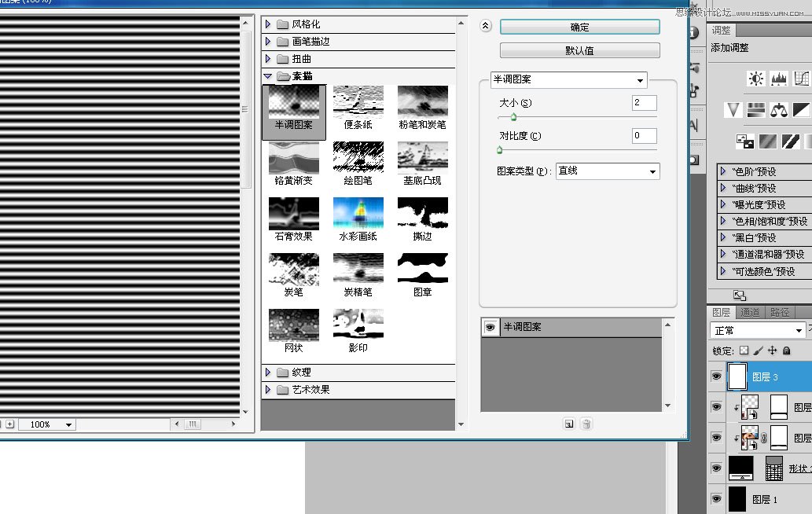
Task: Click the 对比度 slider handle
Action: 499,150
